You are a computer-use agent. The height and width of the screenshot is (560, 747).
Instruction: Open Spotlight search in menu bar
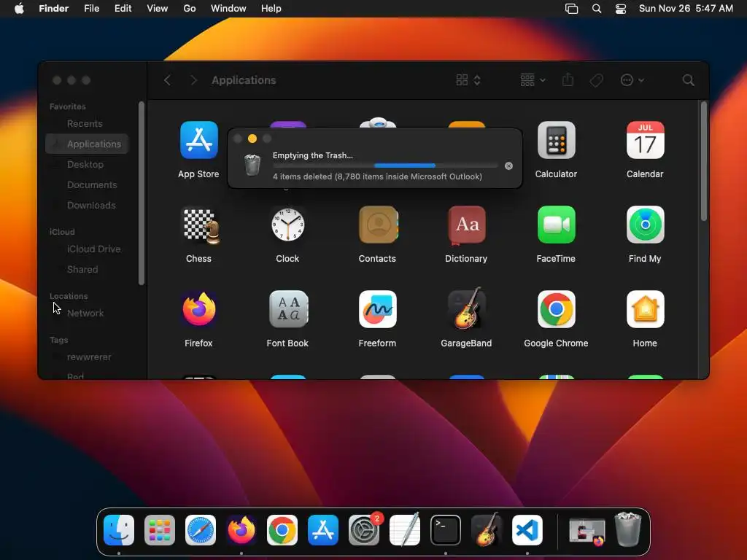click(597, 9)
